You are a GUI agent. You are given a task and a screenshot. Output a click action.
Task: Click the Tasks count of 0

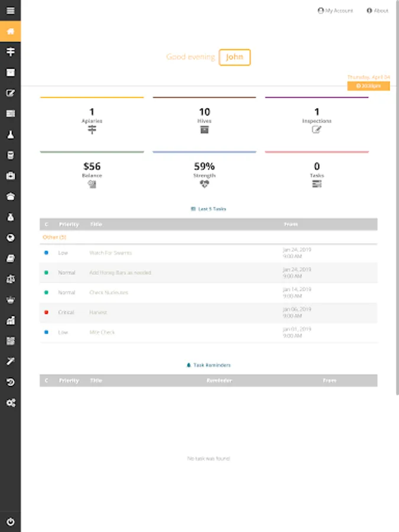point(317,166)
